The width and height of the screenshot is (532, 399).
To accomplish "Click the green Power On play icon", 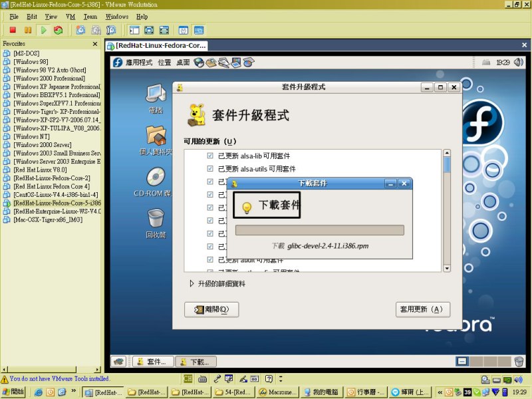I will (x=43, y=30).
